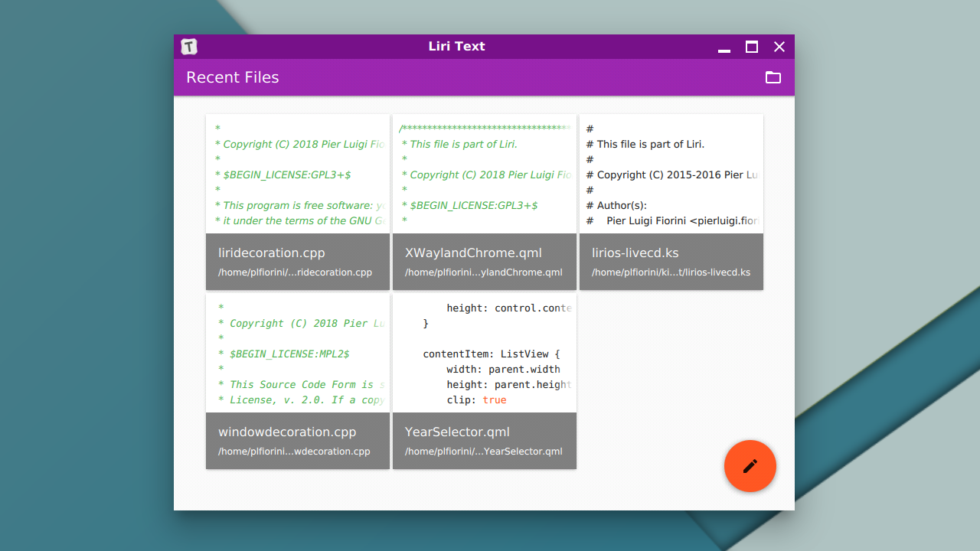Close the Liri Text window

coord(779,47)
